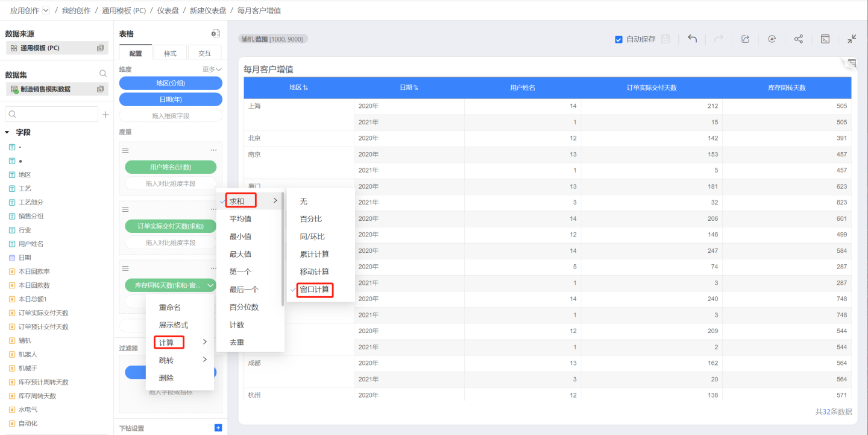Open the 应用创作 breadcrumb dropdown
868x435 pixels.
(46, 11)
